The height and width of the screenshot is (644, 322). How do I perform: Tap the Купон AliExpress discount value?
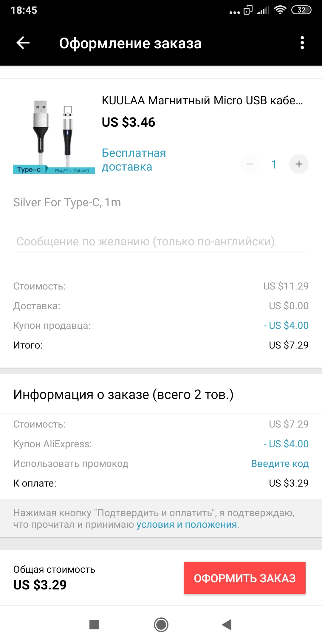pyautogui.click(x=286, y=444)
